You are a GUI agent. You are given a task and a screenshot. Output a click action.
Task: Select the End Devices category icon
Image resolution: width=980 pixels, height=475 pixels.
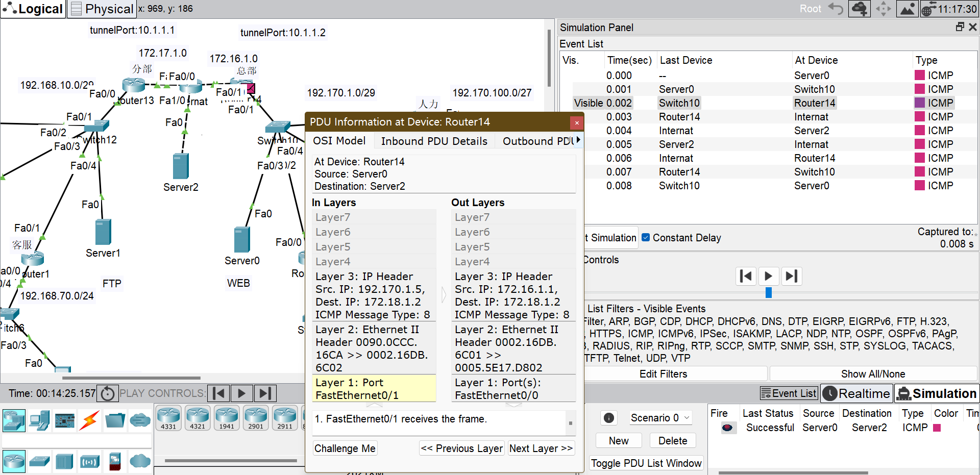tap(39, 421)
